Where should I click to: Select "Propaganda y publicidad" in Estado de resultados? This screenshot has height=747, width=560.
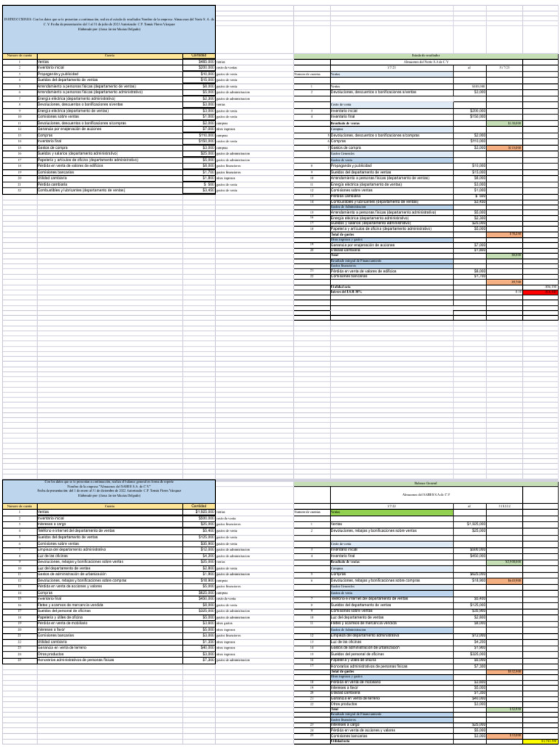[351, 165]
